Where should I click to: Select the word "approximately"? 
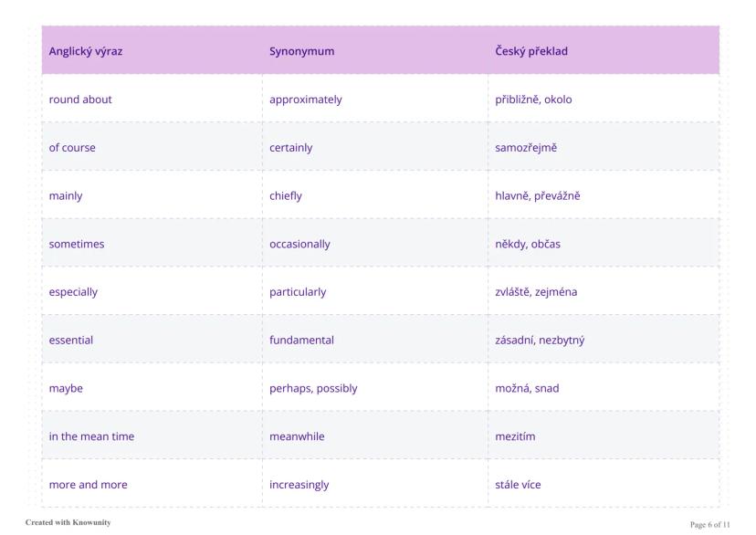pyautogui.click(x=305, y=100)
